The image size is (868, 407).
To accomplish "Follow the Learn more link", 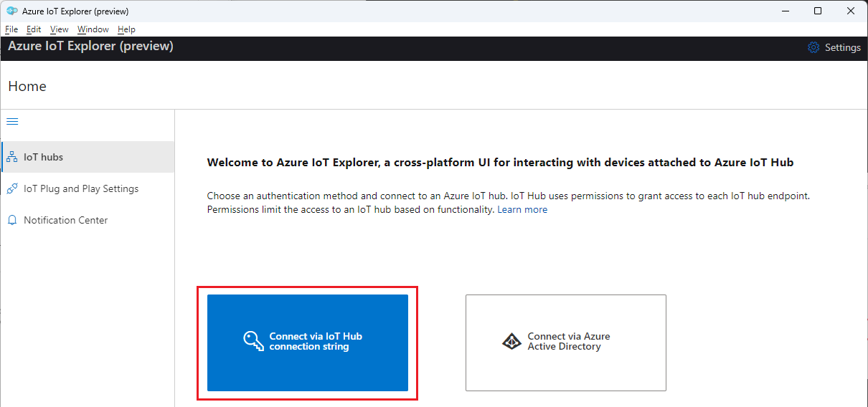I will [522, 209].
